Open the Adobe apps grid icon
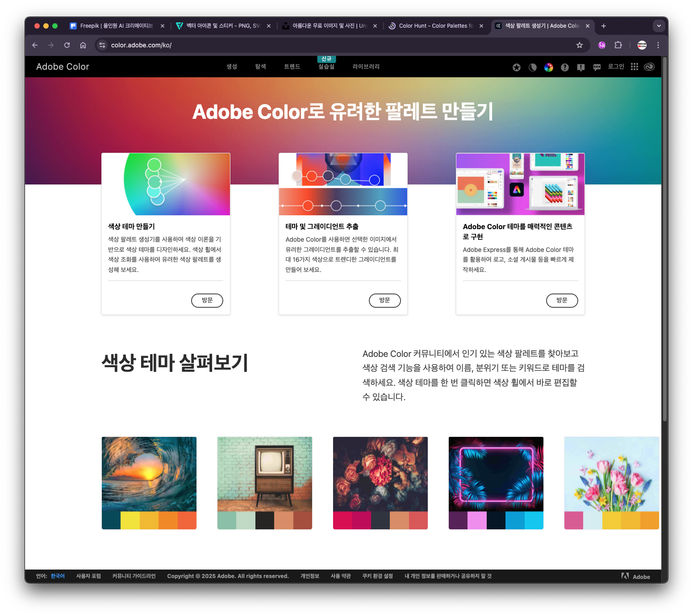Viewport: 693px width, 616px height. [635, 67]
